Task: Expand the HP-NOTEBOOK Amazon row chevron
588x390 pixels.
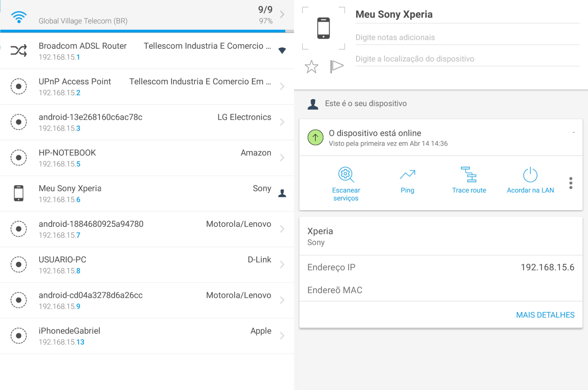Action: (282, 157)
